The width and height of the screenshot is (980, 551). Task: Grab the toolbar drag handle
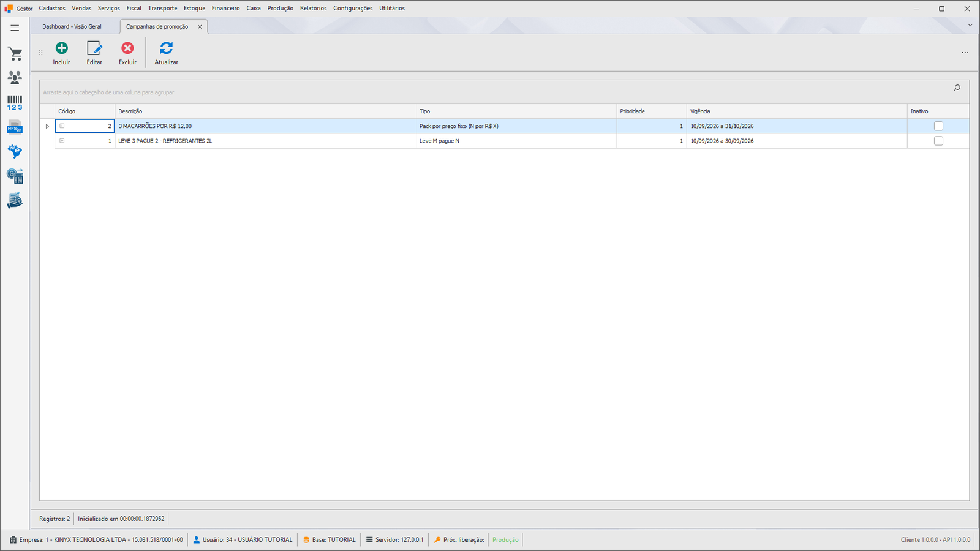41,53
